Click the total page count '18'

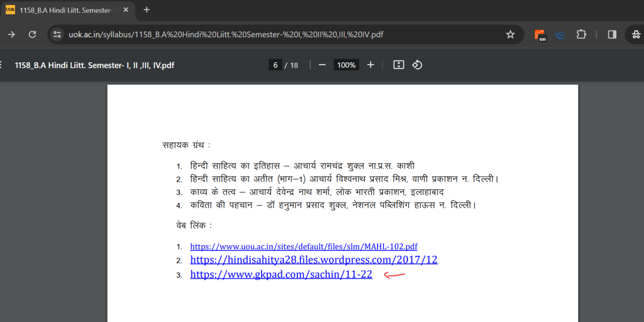tap(294, 65)
